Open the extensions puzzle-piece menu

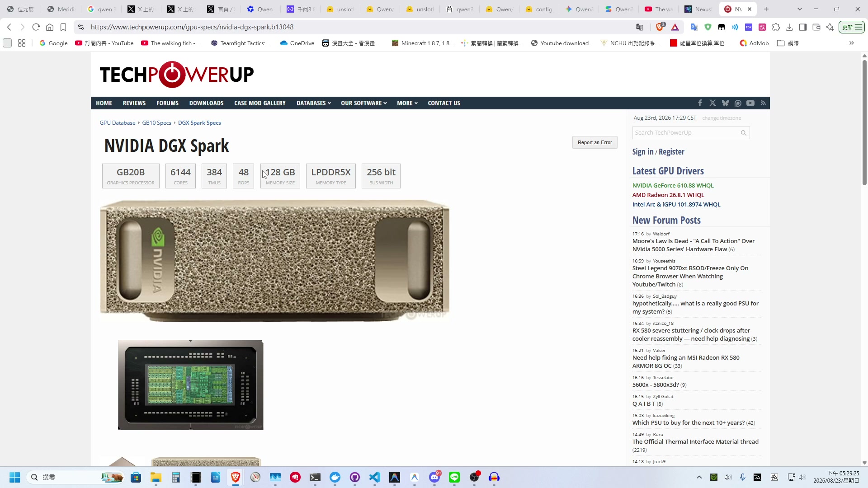[776, 27]
